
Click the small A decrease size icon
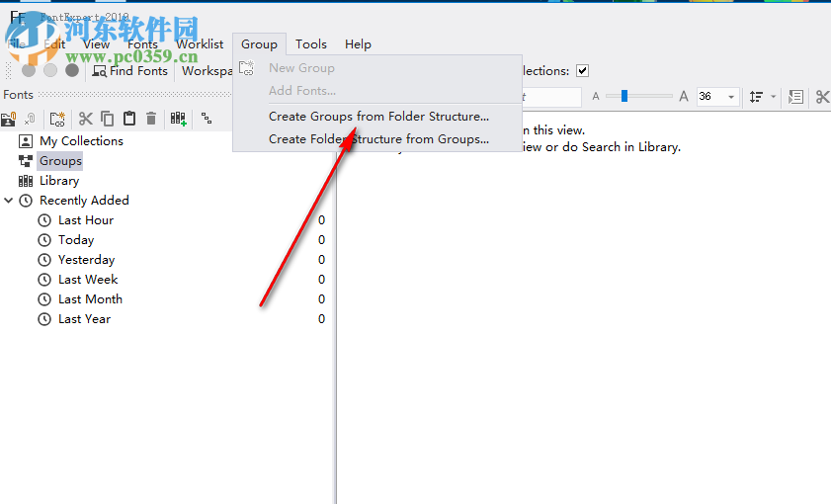pos(596,97)
